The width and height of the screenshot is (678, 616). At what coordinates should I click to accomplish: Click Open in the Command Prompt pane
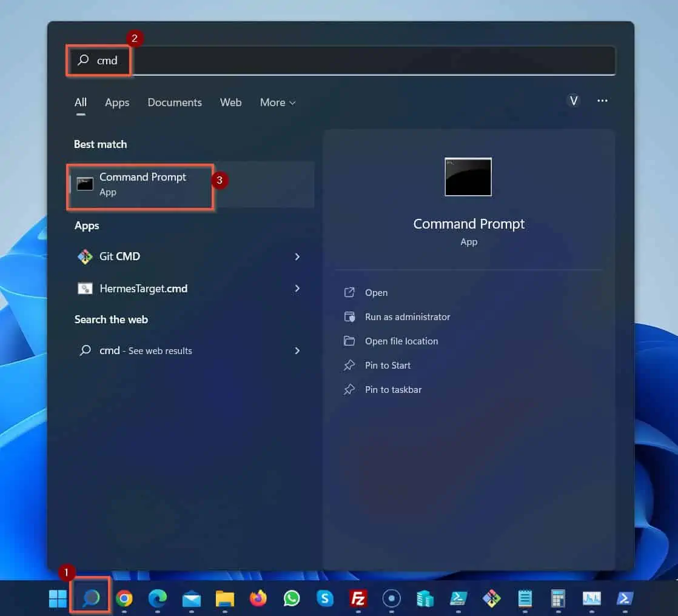point(376,293)
